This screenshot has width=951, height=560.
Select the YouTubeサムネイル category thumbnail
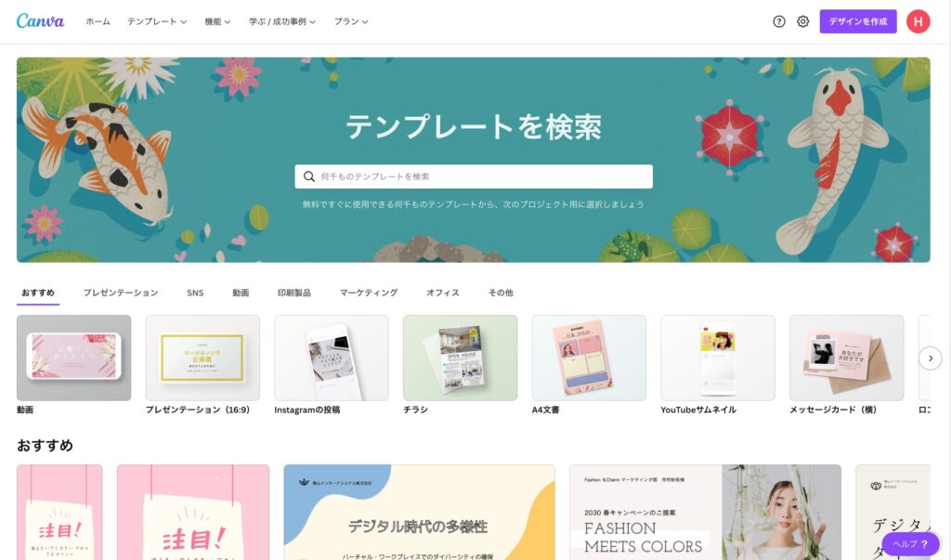click(718, 358)
